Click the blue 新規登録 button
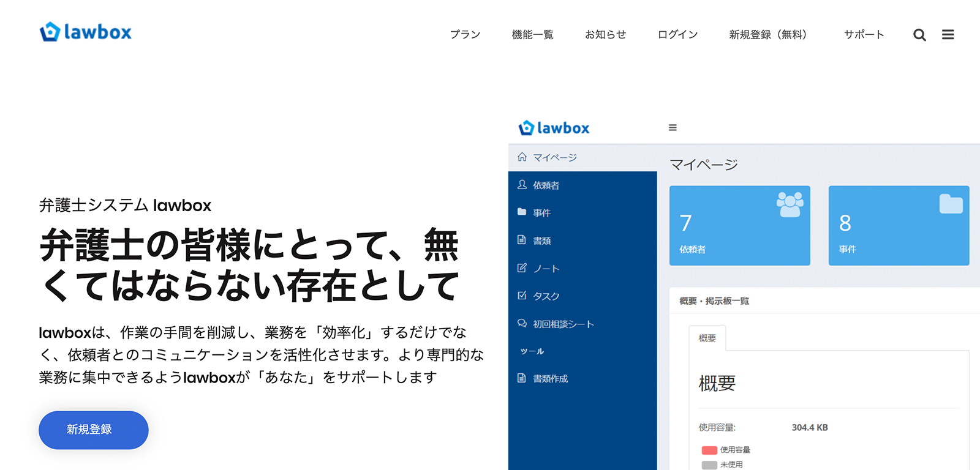This screenshot has width=980, height=470. 94,430
